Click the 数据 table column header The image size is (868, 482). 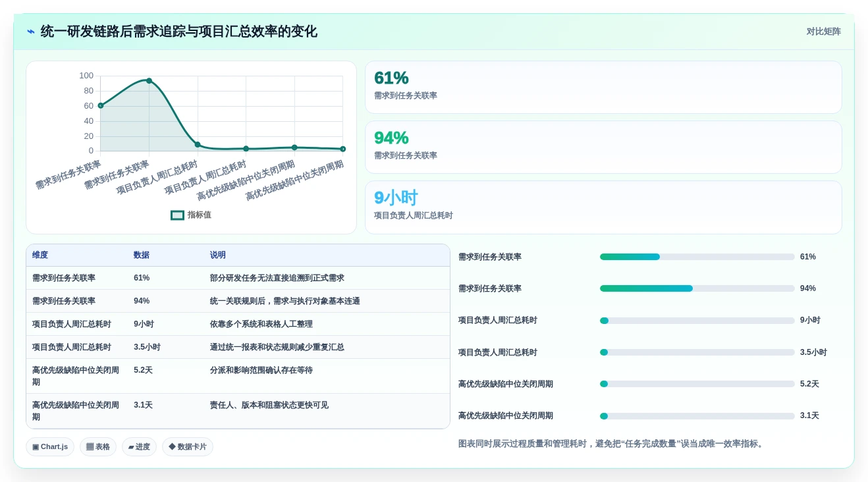(x=142, y=255)
